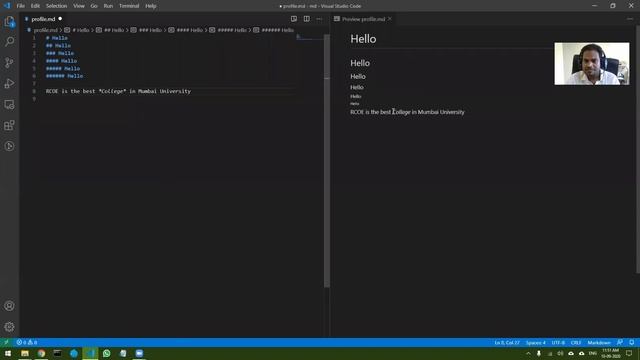Click the editor vertical scrollbar
This screenshot has width=640, height=360.
click(x=327, y=161)
